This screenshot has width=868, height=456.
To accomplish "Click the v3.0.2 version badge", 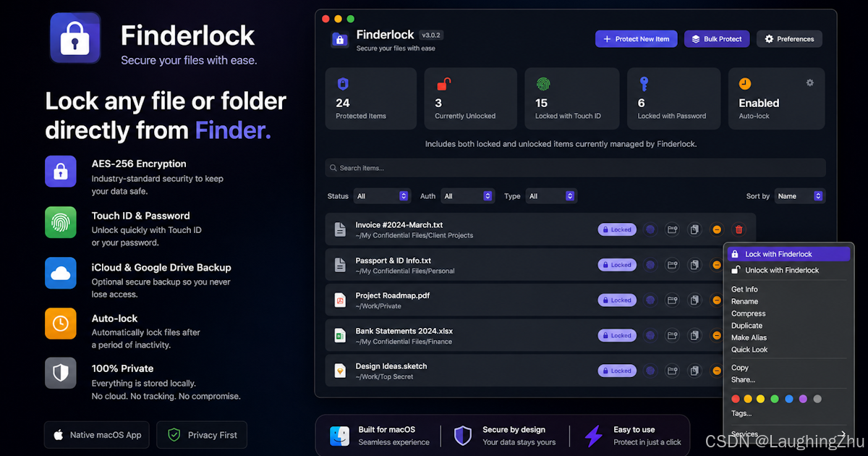I will (x=431, y=35).
